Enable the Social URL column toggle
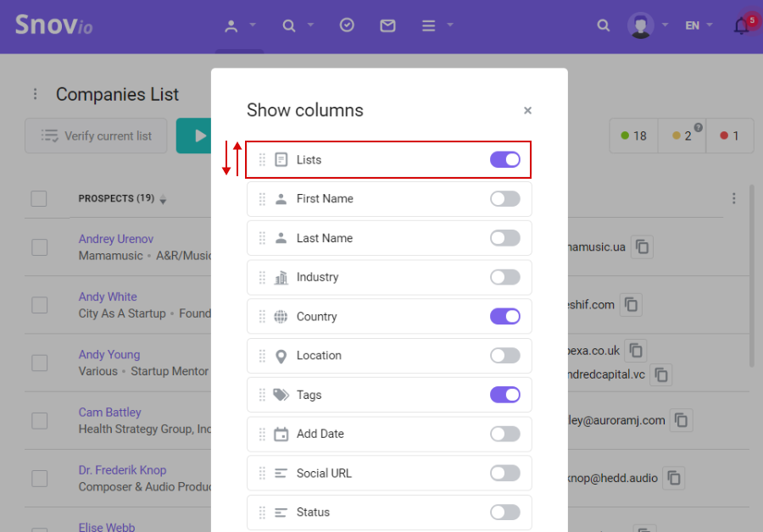763x532 pixels. (x=505, y=474)
